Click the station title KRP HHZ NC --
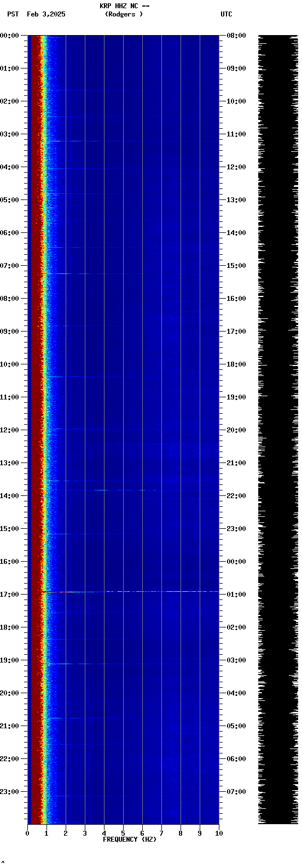 [124, 6]
